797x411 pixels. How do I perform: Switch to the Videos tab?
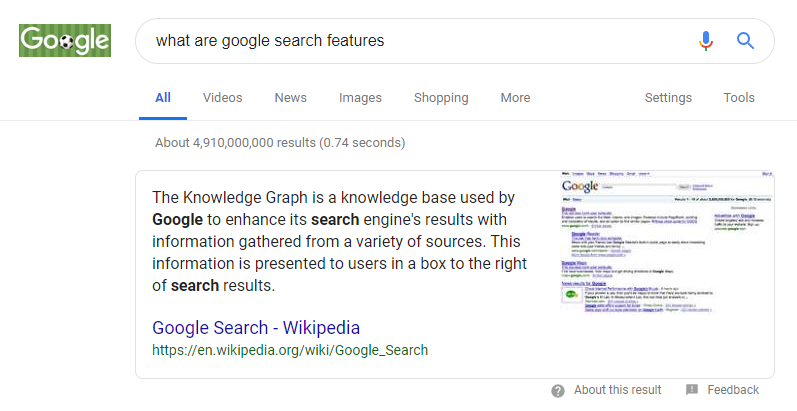click(x=223, y=98)
